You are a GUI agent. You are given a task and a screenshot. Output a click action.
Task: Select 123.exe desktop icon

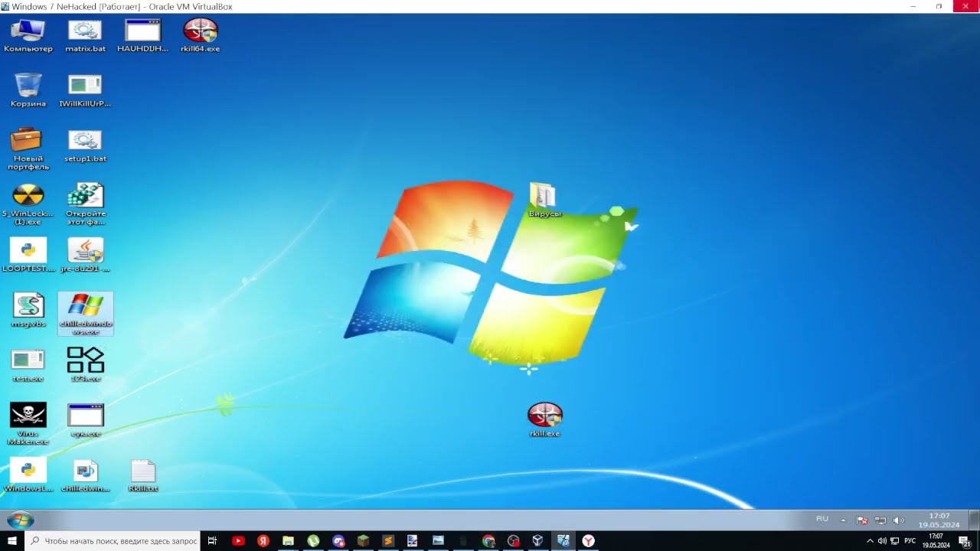coord(85,365)
